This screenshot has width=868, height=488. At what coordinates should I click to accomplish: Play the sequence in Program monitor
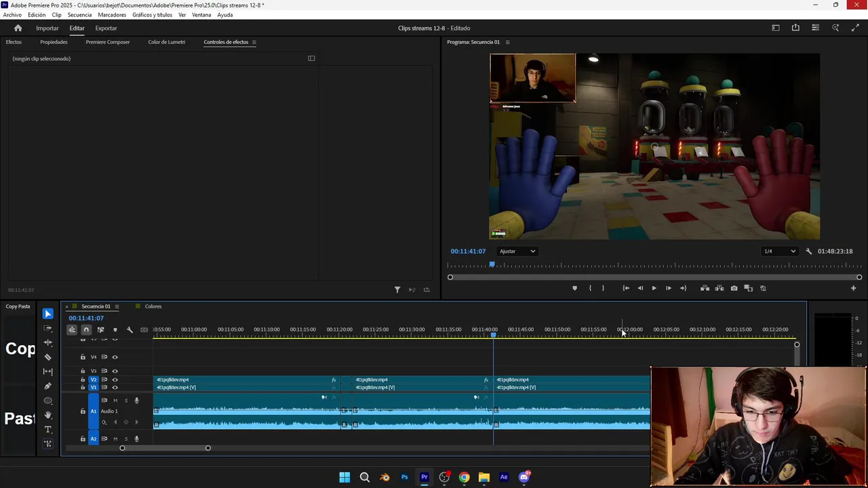[654, 288]
